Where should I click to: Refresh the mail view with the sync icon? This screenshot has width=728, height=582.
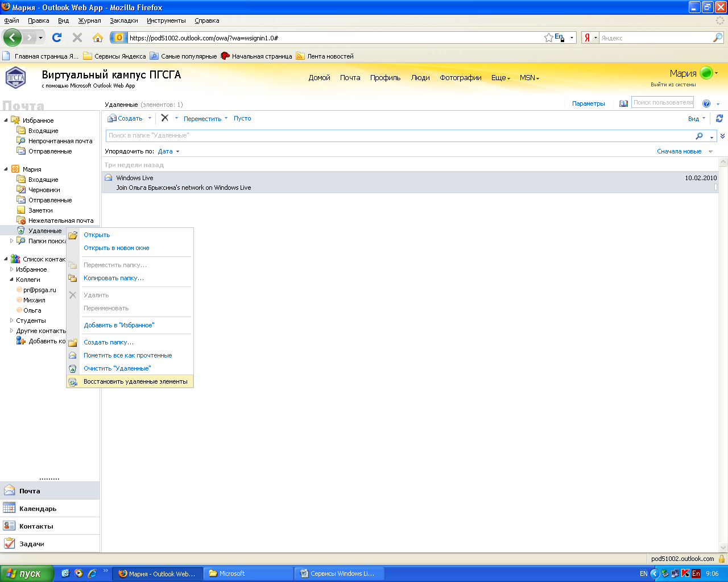point(719,118)
